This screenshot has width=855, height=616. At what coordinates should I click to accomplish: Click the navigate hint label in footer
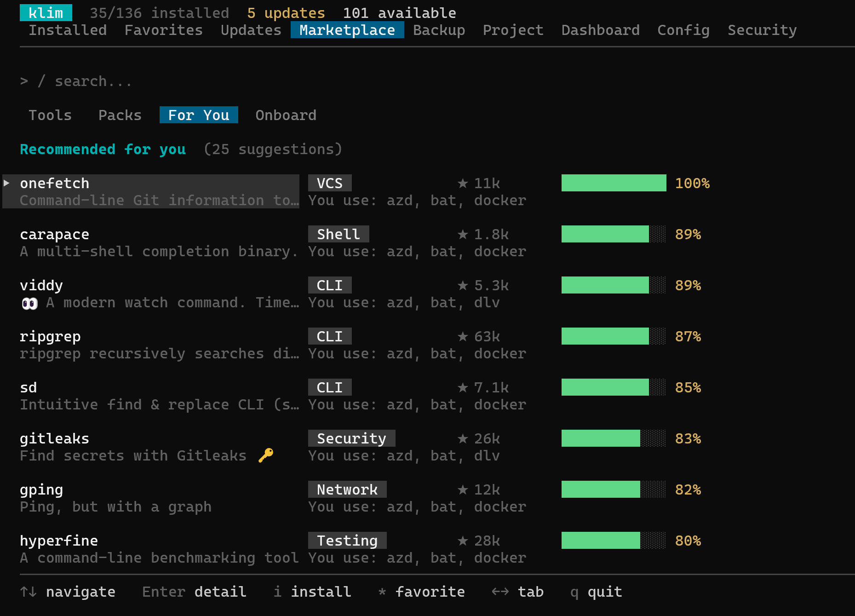click(x=81, y=592)
